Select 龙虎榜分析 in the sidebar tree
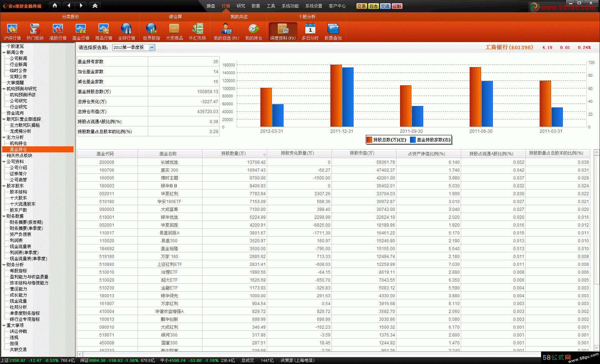Viewport: 600px width, 364px height. (20, 131)
